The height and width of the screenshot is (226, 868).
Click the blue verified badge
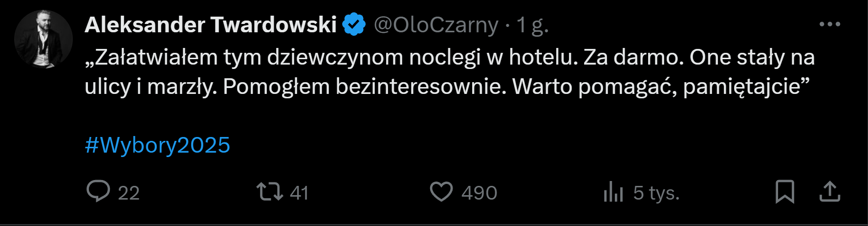354,24
